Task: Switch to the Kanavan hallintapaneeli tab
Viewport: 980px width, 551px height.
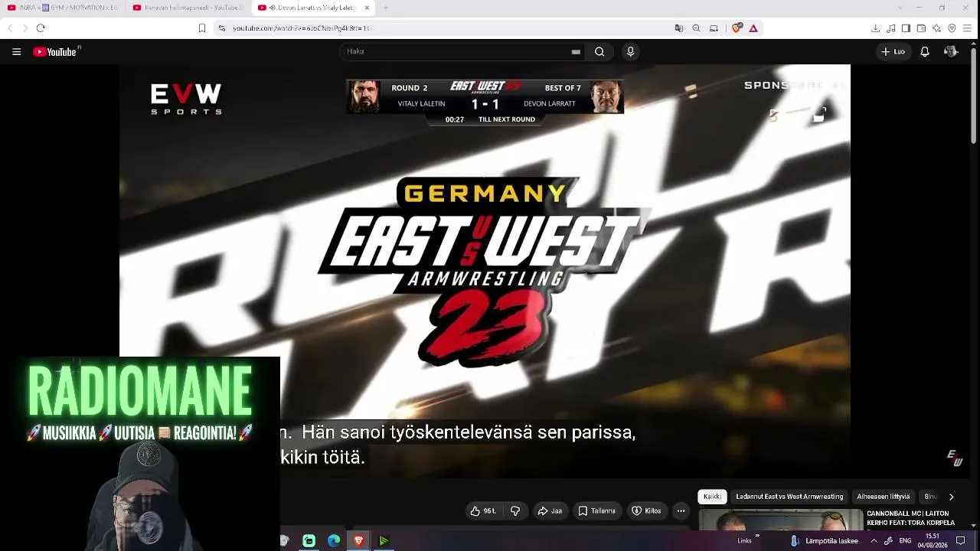Action: [188, 8]
